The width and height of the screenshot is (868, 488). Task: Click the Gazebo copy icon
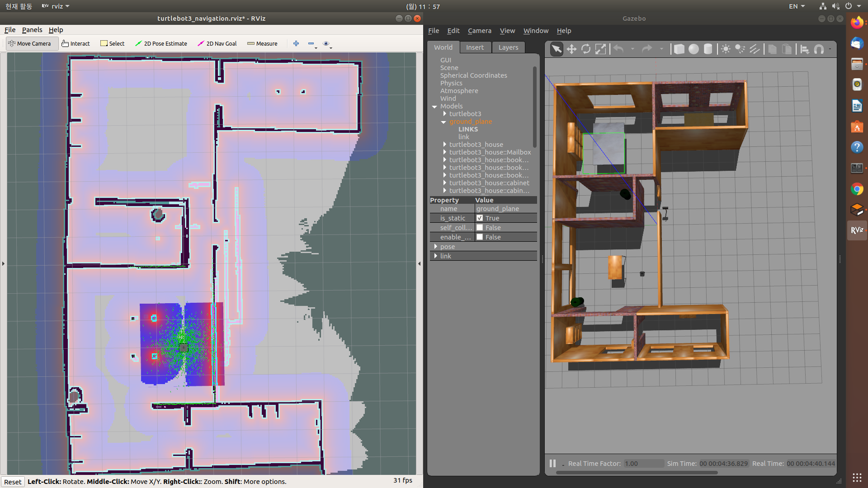pos(773,49)
